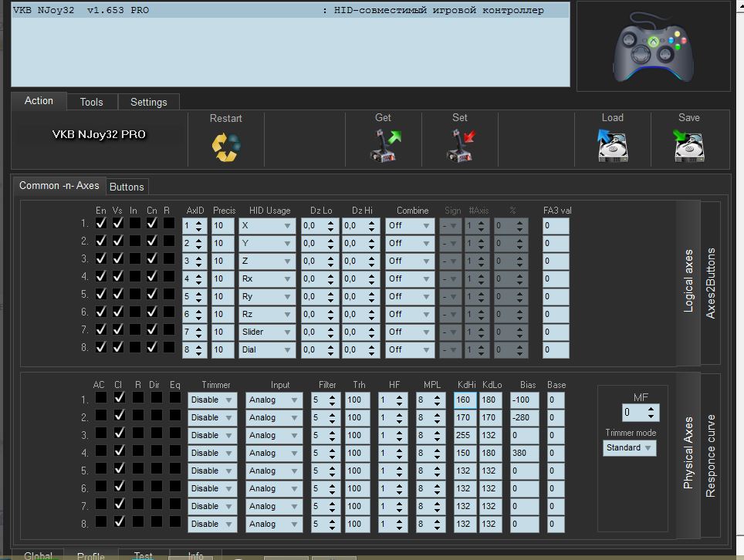The height and width of the screenshot is (560, 744).
Task: Click the Save disk icon
Action: point(688,145)
